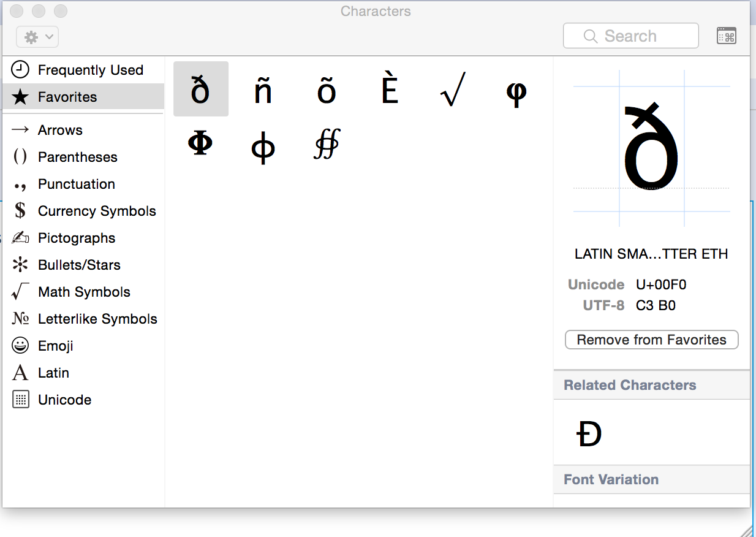The height and width of the screenshot is (537, 756).
Task: Click the Related Characters section header
Action: (x=652, y=385)
